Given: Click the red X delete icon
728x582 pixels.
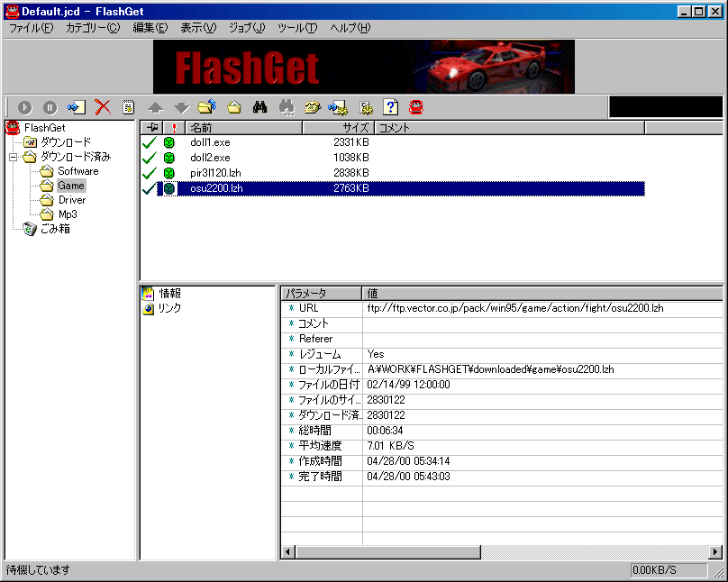Looking at the screenshot, I should [103, 108].
